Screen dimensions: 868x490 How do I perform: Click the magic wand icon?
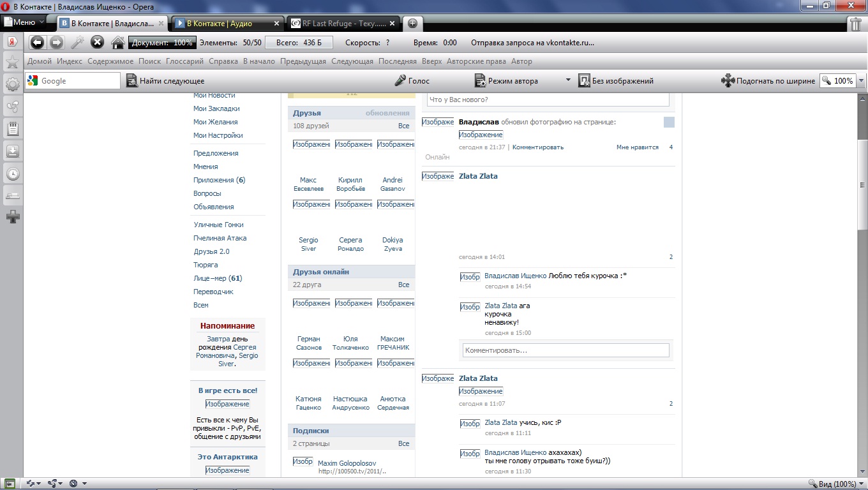point(77,43)
